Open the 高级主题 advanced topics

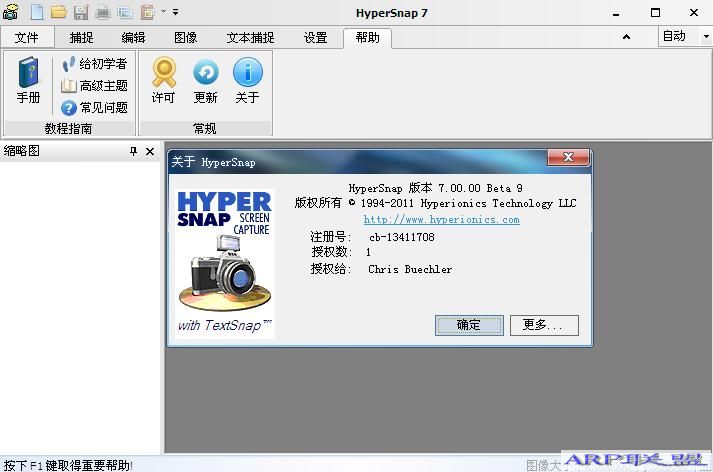[95, 85]
